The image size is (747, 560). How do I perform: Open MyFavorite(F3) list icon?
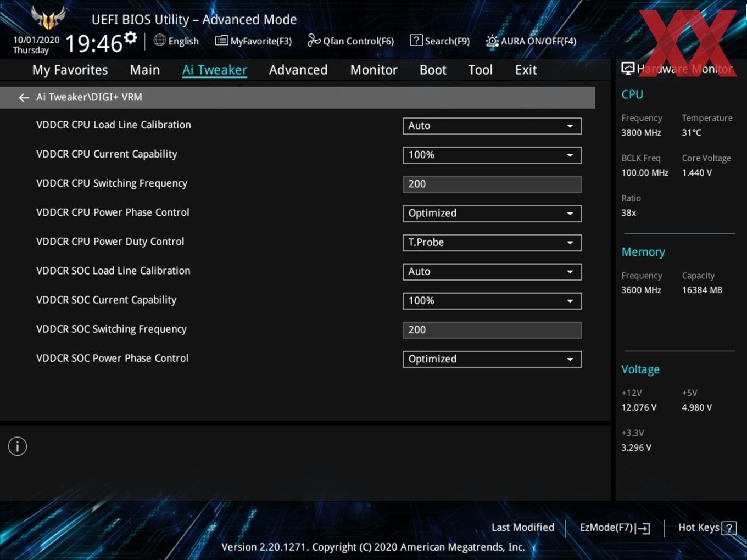pyautogui.click(x=221, y=41)
